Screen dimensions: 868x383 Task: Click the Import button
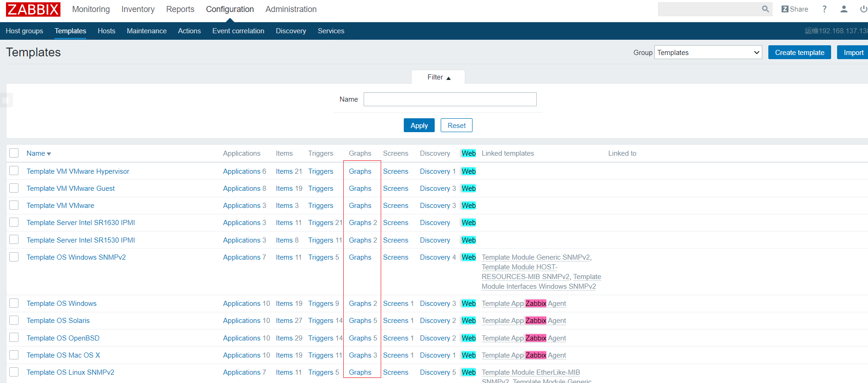click(853, 53)
